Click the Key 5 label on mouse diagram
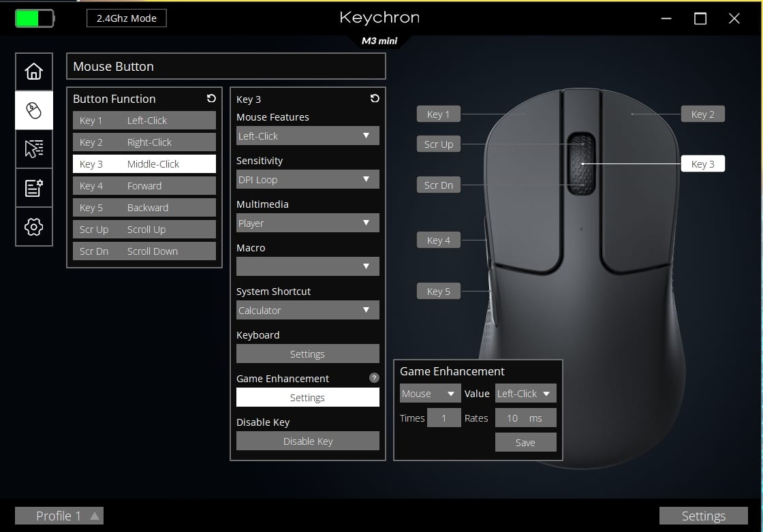763x532 pixels. point(438,292)
